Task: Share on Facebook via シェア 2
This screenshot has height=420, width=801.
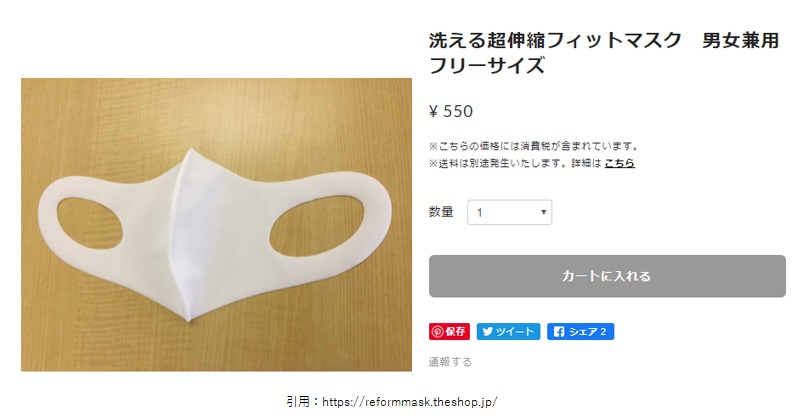Action: (580, 332)
